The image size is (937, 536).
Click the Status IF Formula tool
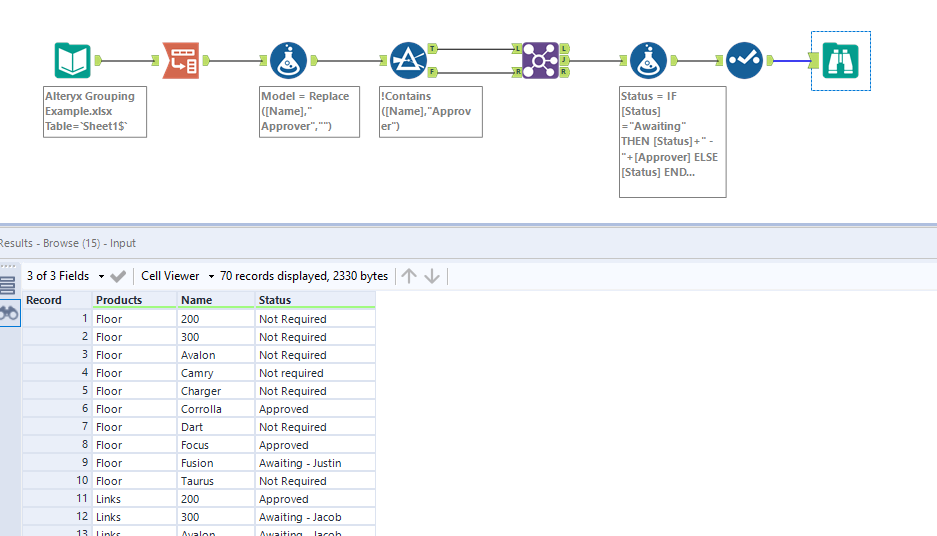648,60
